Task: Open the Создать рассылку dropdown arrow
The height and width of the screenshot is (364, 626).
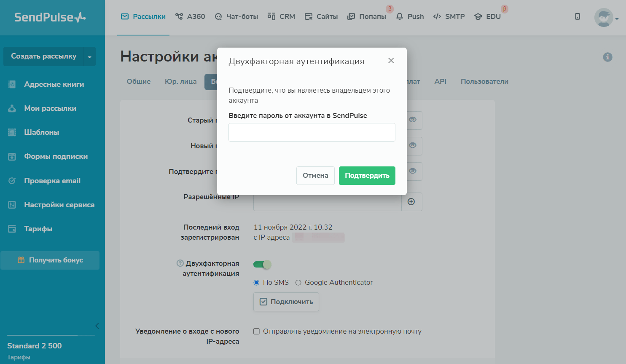Action: pos(89,56)
